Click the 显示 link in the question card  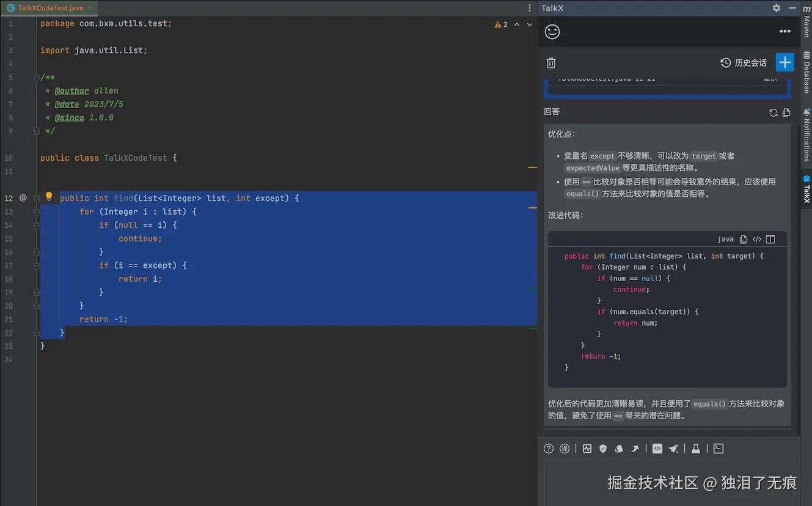(x=770, y=79)
